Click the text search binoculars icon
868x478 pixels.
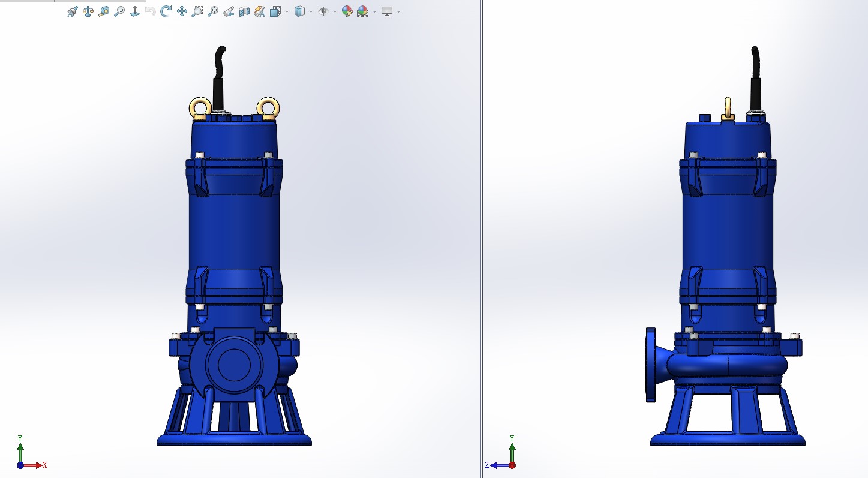[73, 11]
